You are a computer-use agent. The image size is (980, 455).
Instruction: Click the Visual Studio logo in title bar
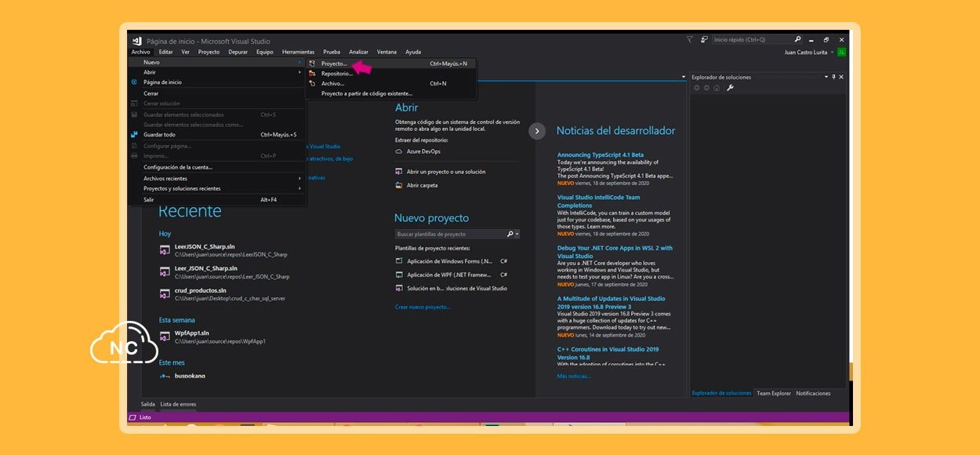coord(136,41)
